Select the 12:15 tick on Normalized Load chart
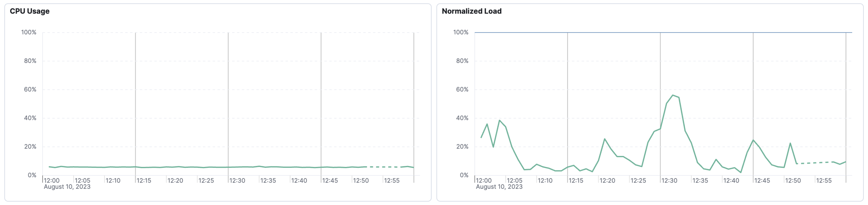Image resolution: width=868 pixels, height=205 pixels. point(576,181)
